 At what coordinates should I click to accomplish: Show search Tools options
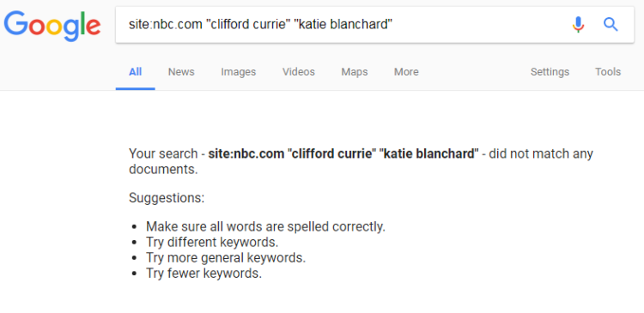coord(608,72)
